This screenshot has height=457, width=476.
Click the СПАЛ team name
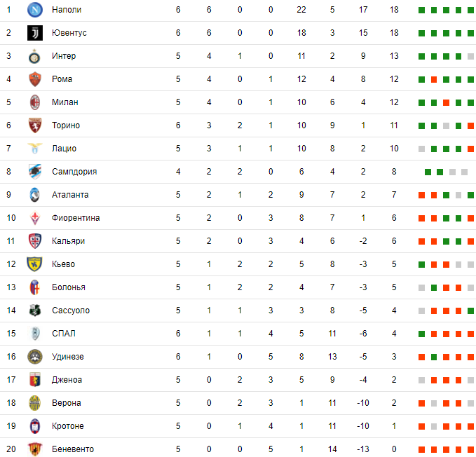coord(64,334)
